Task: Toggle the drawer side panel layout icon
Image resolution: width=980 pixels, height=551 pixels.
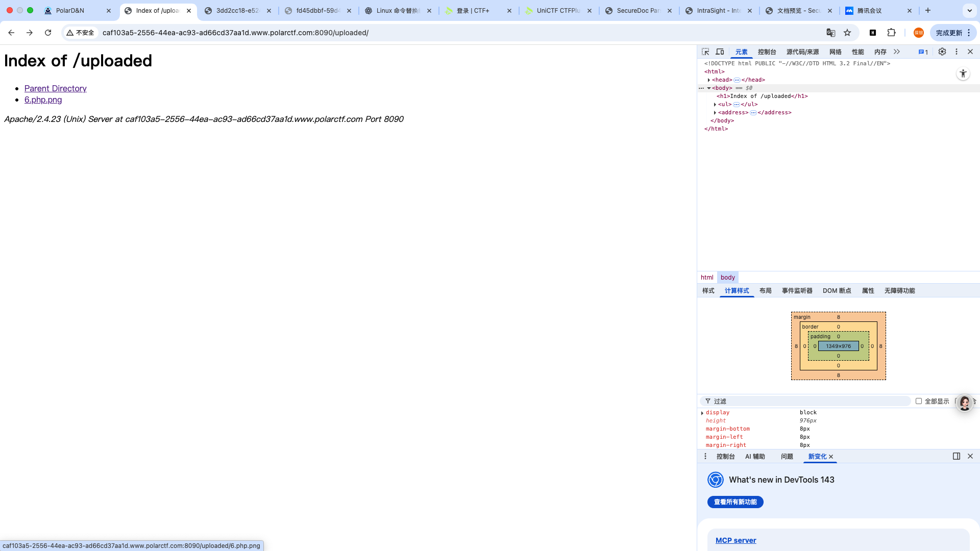Action: 957,456
